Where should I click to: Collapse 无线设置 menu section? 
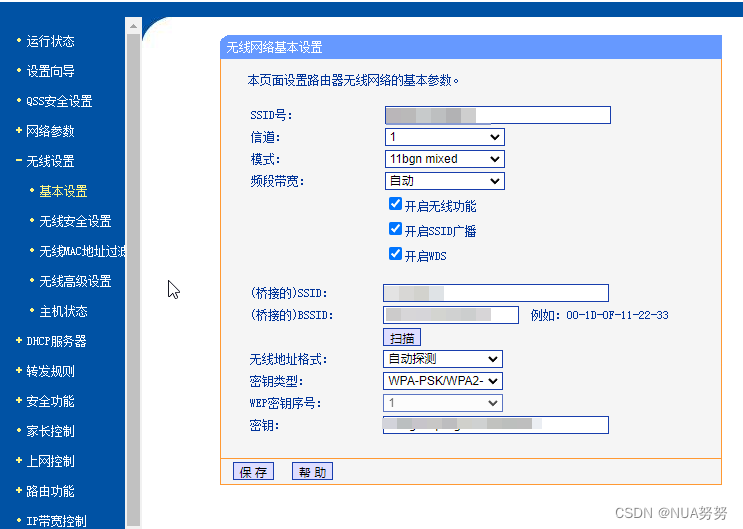point(50,161)
